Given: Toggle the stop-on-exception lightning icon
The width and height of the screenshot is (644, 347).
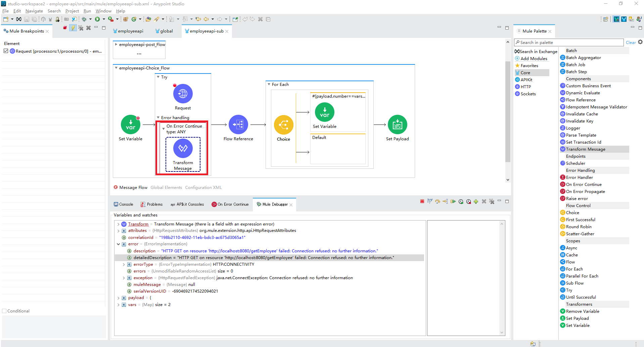Looking at the screenshot, I should click(x=73, y=28).
